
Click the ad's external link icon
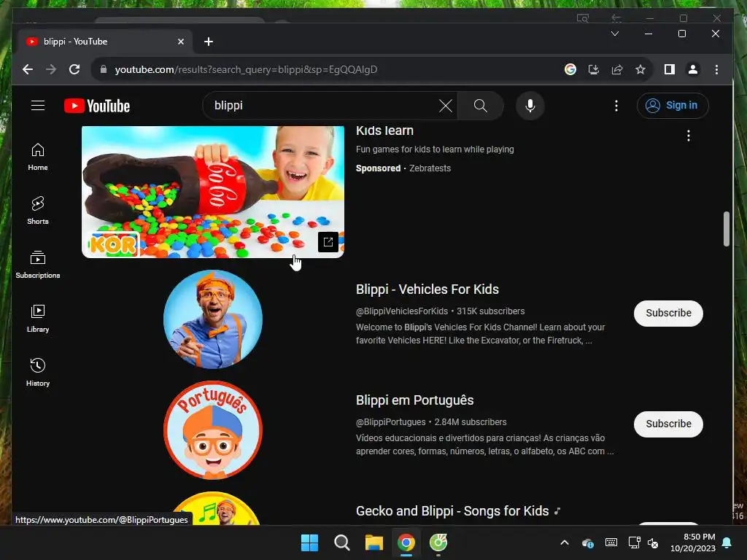click(328, 242)
